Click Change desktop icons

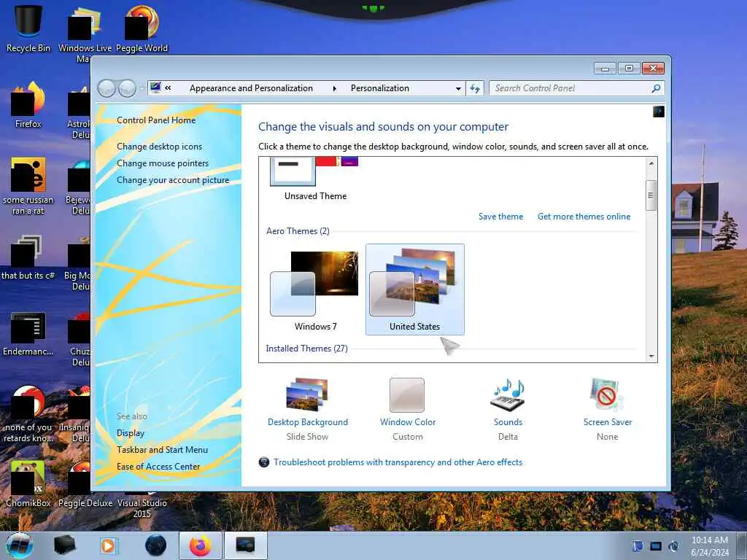point(159,147)
